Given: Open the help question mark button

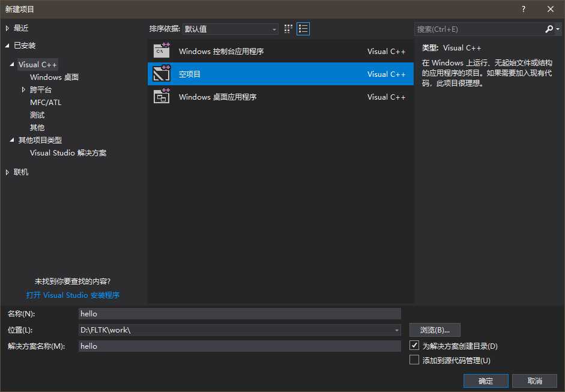Looking at the screenshot, I should 523,10.
